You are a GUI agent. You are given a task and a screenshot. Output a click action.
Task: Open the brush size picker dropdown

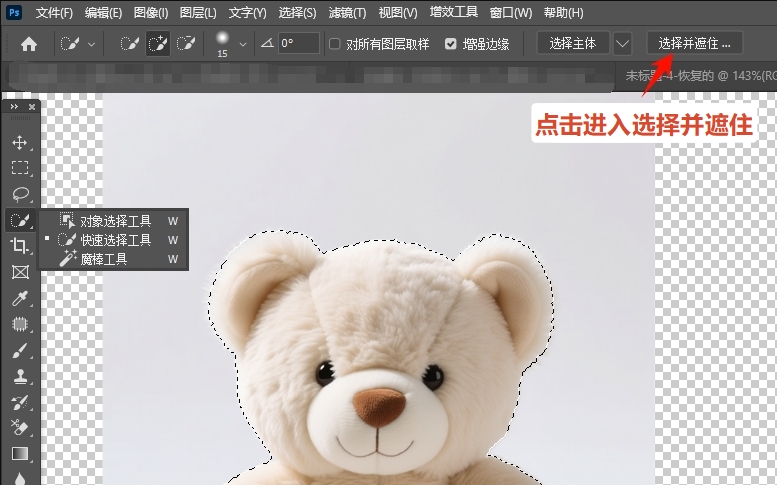pyautogui.click(x=242, y=45)
